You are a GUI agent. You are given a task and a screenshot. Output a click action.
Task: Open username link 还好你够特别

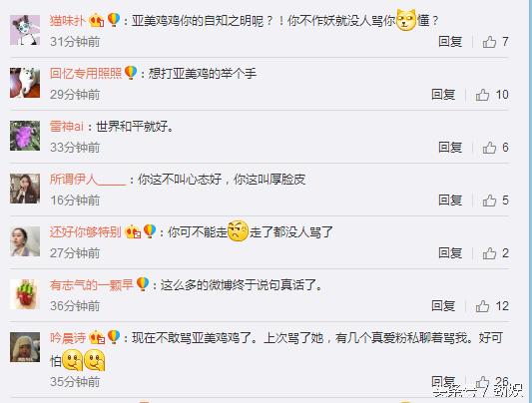[86, 232]
